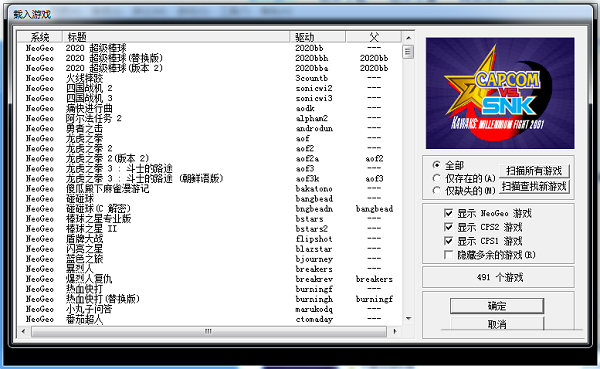
Task: Select the 龙虎之拳 row with driver aof
Action: pos(209,138)
